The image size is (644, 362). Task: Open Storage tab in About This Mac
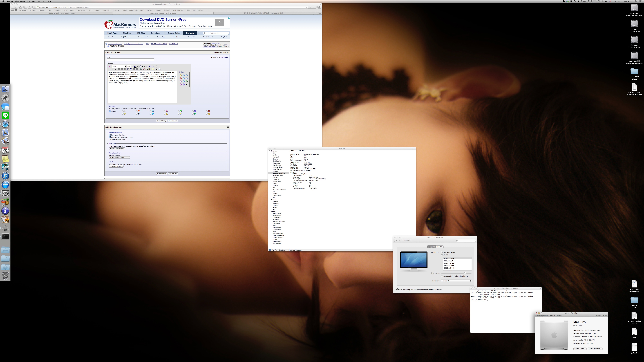[x=553, y=315]
